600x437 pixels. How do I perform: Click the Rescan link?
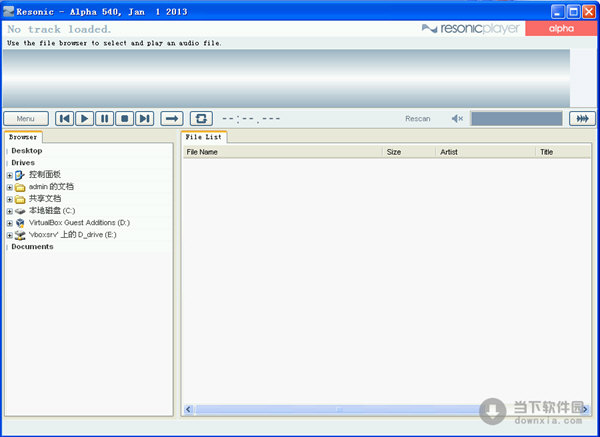[417, 119]
